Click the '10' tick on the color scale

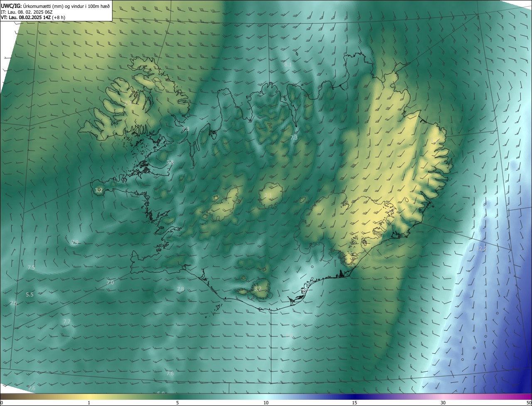pyautogui.click(x=266, y=403)
